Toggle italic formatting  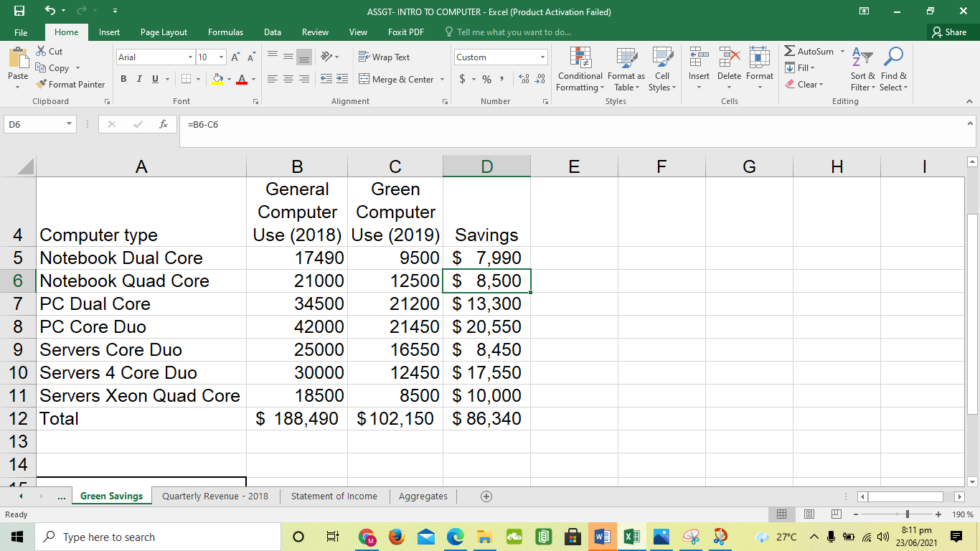point(138,79)
